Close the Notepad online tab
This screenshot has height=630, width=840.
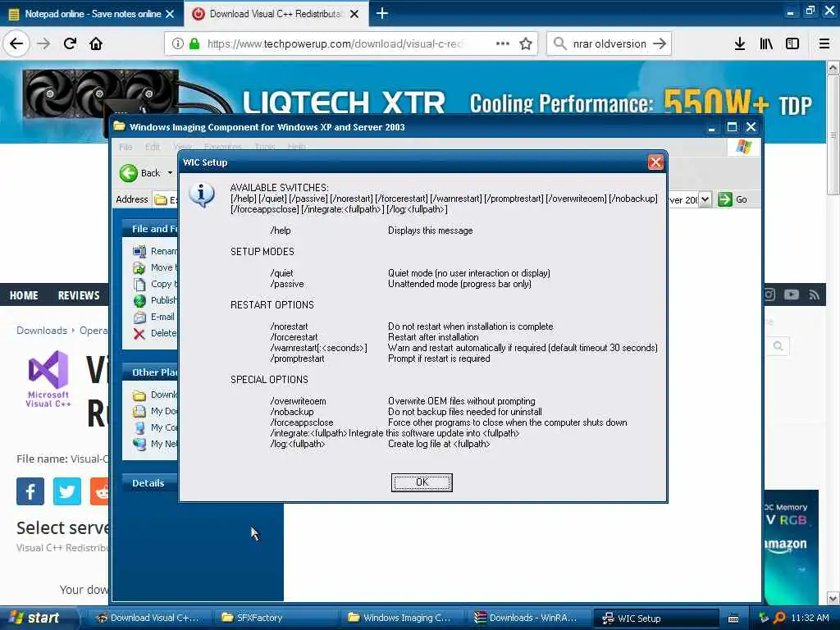(x=170, y=14)
